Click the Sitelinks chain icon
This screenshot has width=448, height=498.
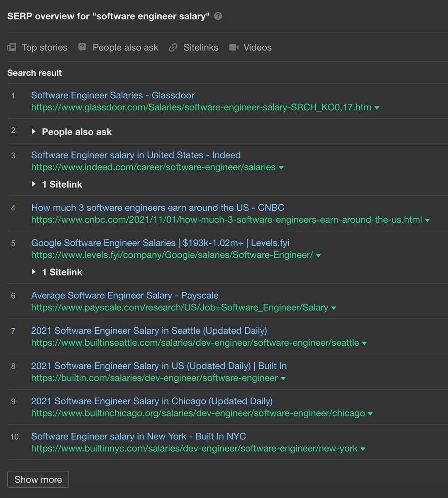coord(173,48)
